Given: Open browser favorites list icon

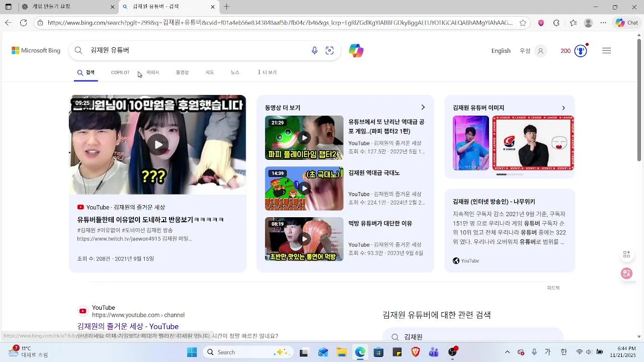Looking at the screenshot, I should click(x=574, y=23).
